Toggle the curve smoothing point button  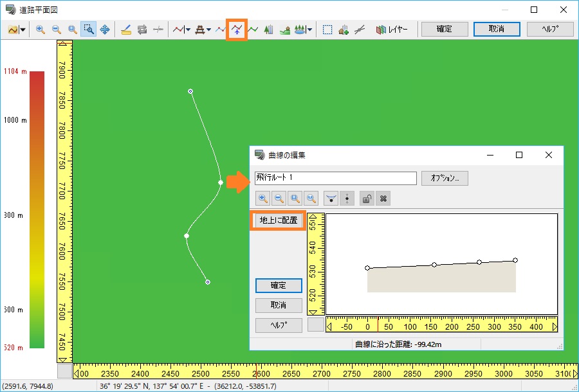[331, 199]
